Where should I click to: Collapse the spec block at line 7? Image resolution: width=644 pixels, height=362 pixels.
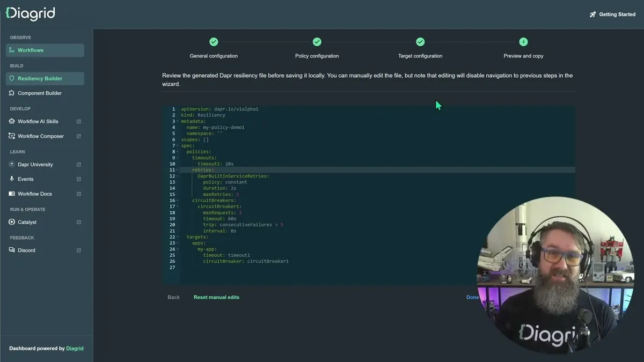coord(178,146)
